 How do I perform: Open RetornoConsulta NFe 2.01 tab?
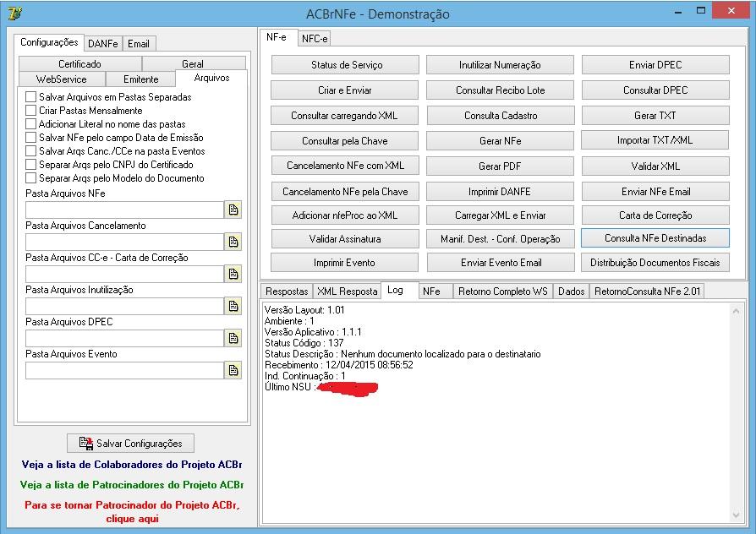click(647, 292)
